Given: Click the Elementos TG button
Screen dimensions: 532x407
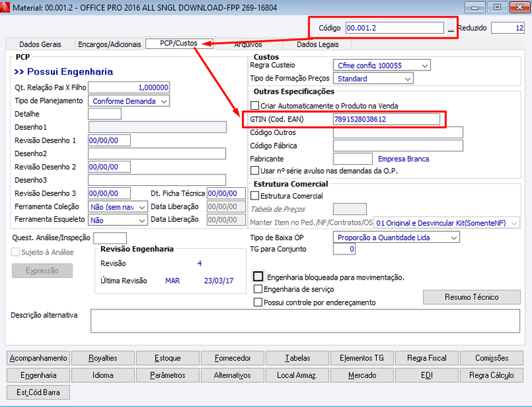Looking at the screenshot, I should click(362, 358).
